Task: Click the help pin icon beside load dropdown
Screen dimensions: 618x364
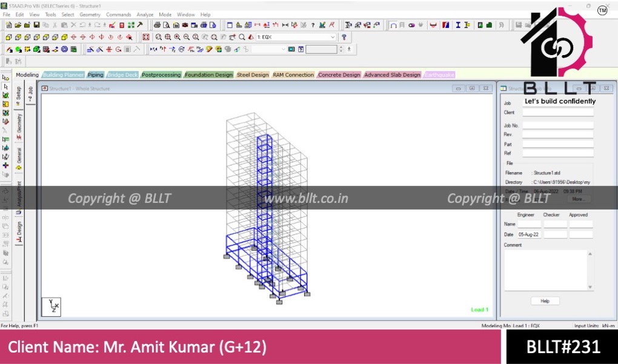Action: (x=344, y=37)
